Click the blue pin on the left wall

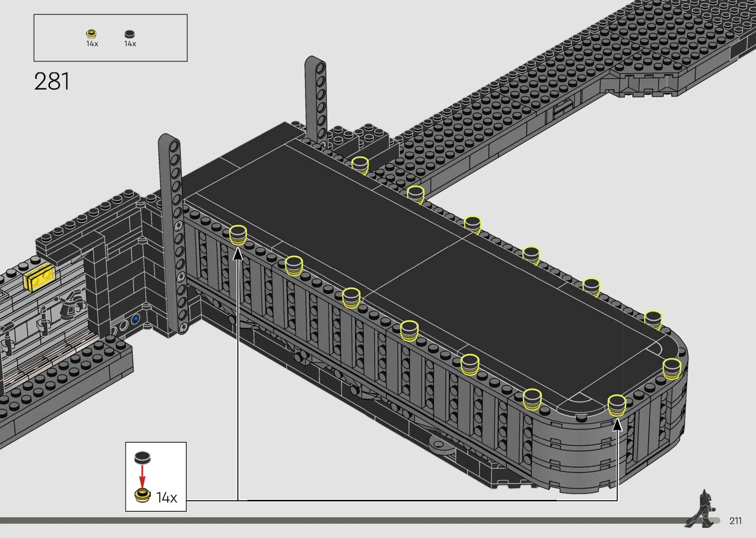(x=135, y=319)
